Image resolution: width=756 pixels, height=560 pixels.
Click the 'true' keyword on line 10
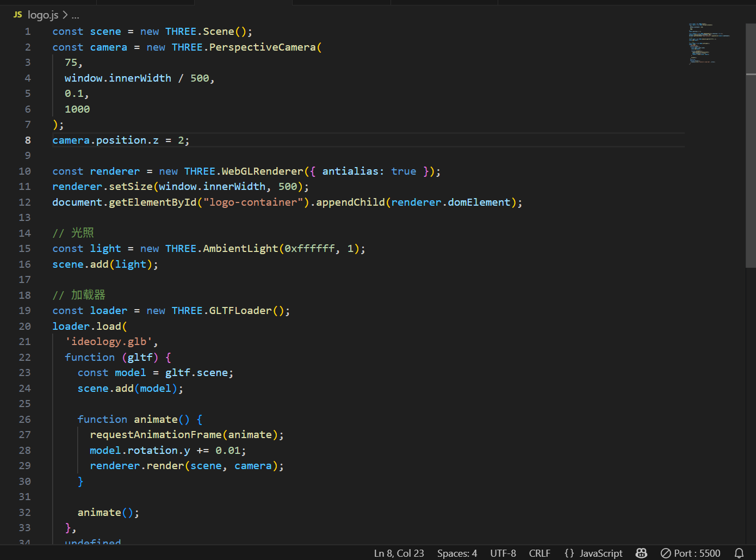pyautogui.click(x=404, y=171)
